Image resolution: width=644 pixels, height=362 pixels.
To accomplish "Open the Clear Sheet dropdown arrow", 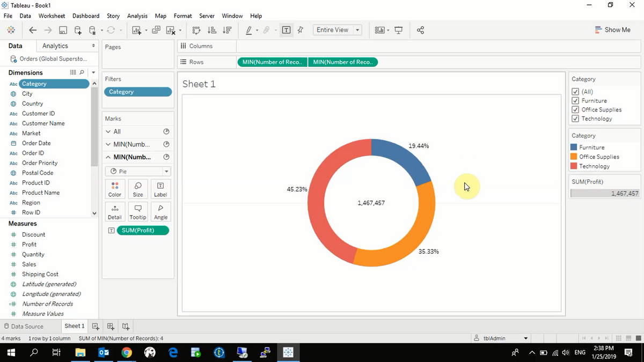I will tap(180, 30).
